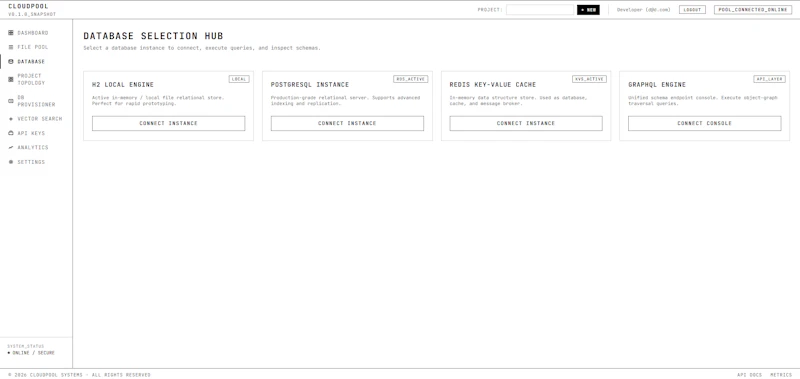The image size is (800, 379).
Task: Click the GRAPHQL ENGINE card title
Action: tap(657, 85)
